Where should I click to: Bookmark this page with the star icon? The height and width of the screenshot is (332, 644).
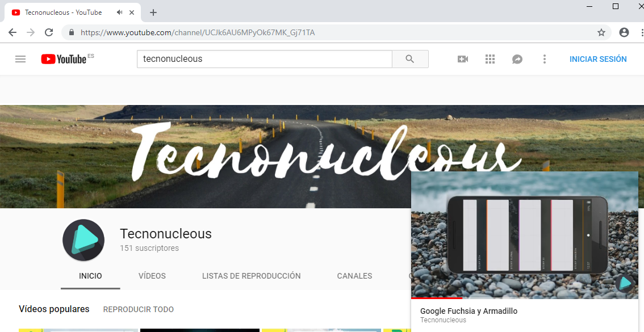[601, 32]
